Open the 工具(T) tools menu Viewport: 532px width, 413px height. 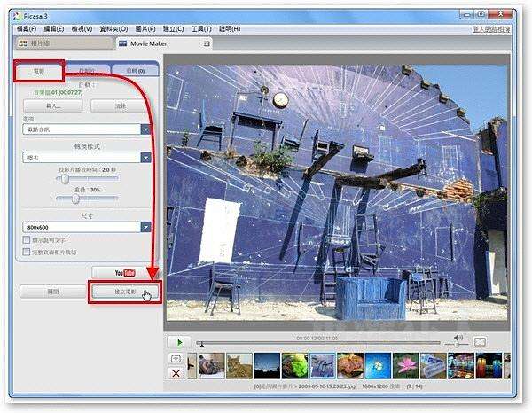pos(201,29)
